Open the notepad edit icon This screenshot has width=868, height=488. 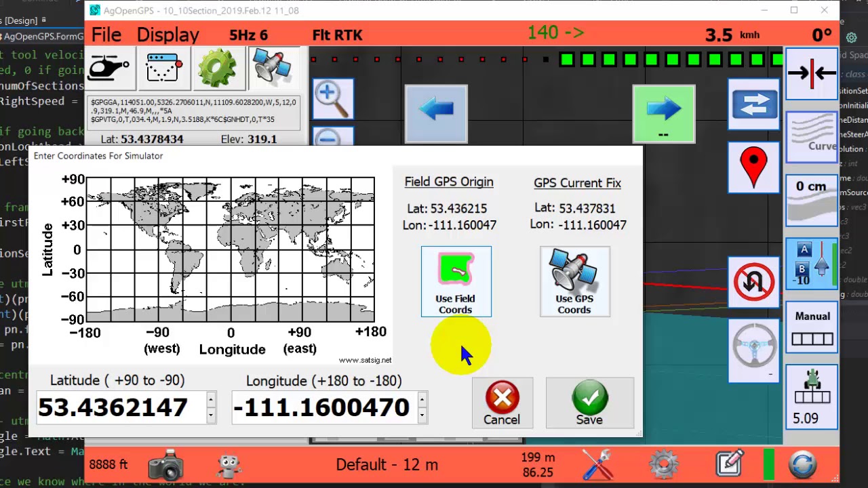pyautogui.click(x=730, y=464)
